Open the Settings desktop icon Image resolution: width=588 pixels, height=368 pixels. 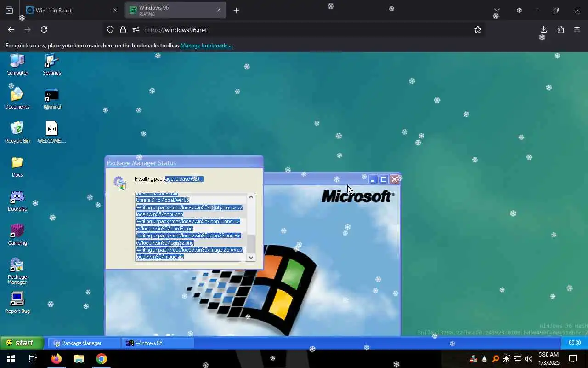point(51,64)
